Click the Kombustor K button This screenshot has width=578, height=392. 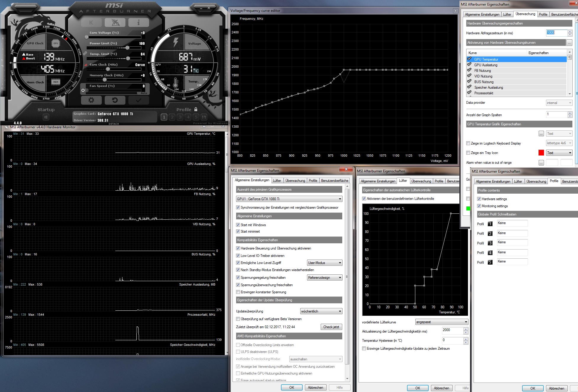pyautogui.click(x=91, y=22)
